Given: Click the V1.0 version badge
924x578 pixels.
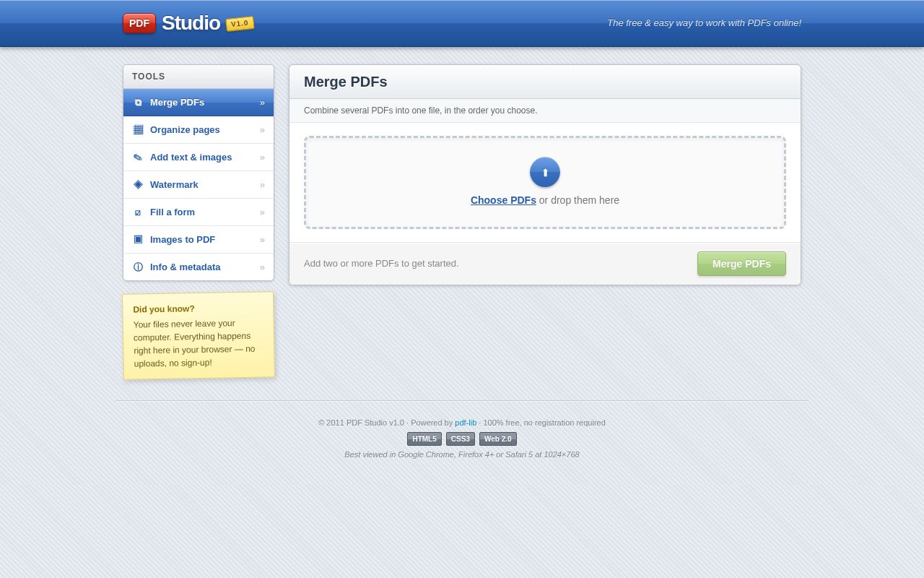Looking at the screenshot, I should coord(240,24).
